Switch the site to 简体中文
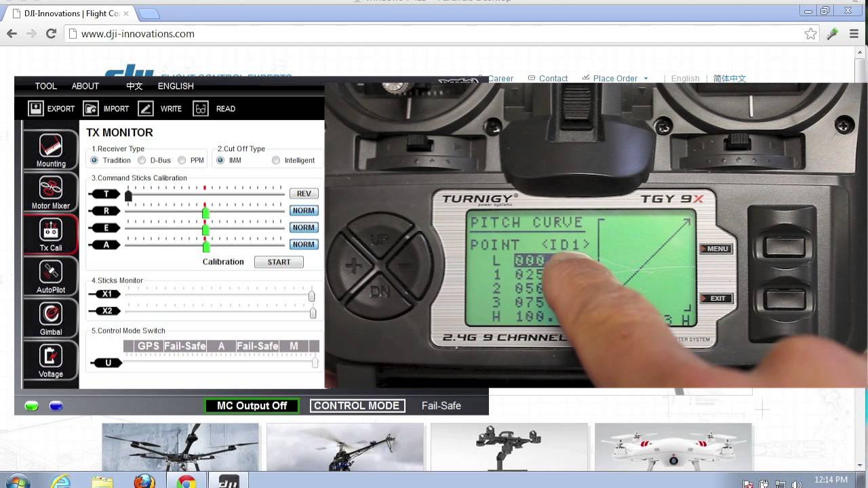Screen dimensions: 868x488 tap(730, 79)
